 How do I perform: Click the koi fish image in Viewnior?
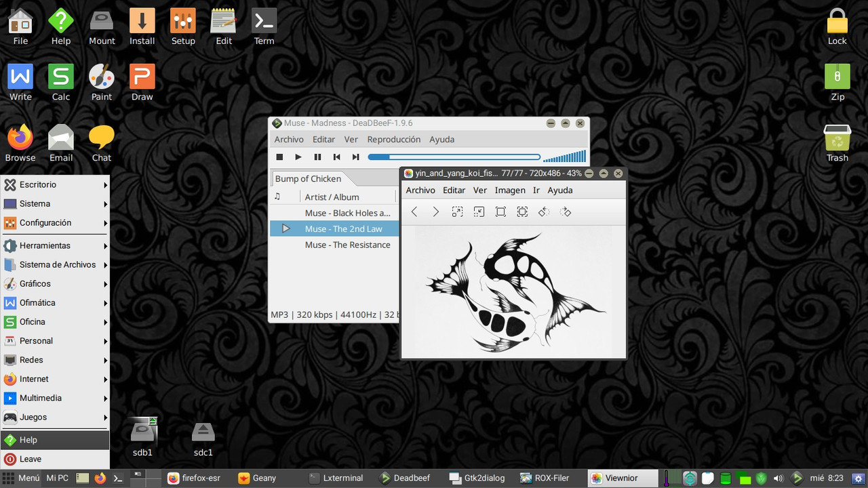coord(513,291)
